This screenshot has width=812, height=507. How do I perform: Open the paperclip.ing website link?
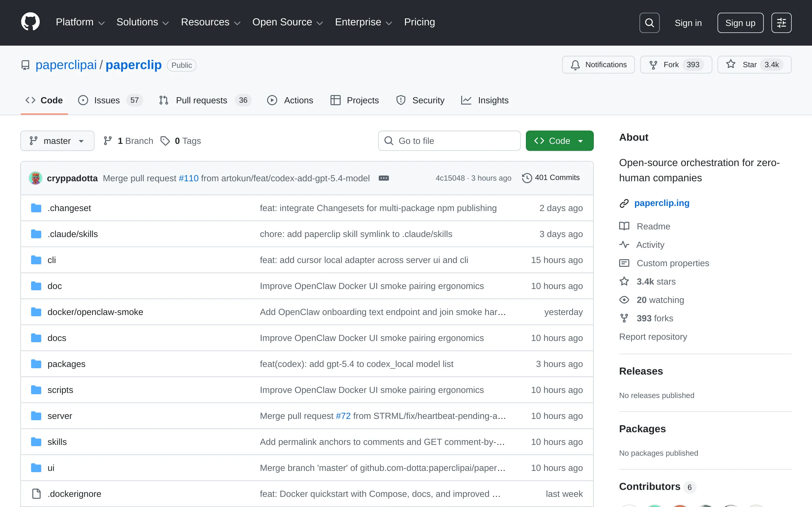click(662, 202)
